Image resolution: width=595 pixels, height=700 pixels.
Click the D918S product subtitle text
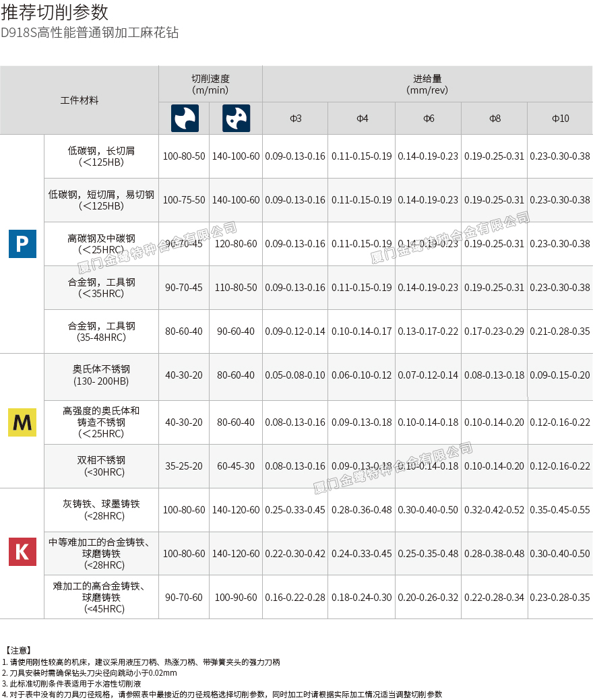90,32
